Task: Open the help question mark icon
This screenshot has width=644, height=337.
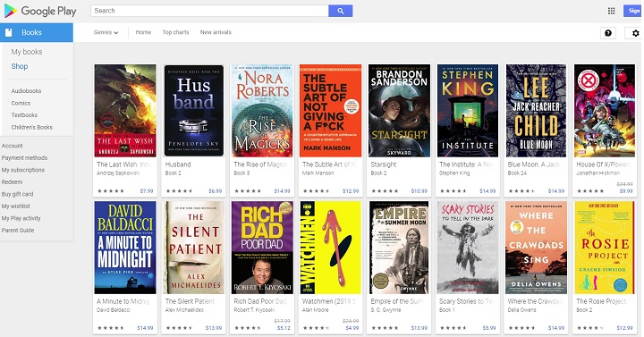Action: [608, 33]
